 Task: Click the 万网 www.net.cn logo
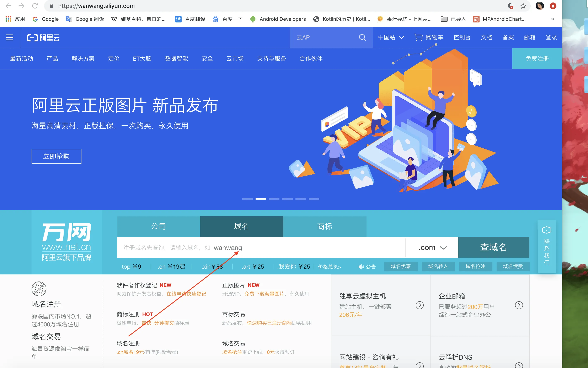(67, 242)
